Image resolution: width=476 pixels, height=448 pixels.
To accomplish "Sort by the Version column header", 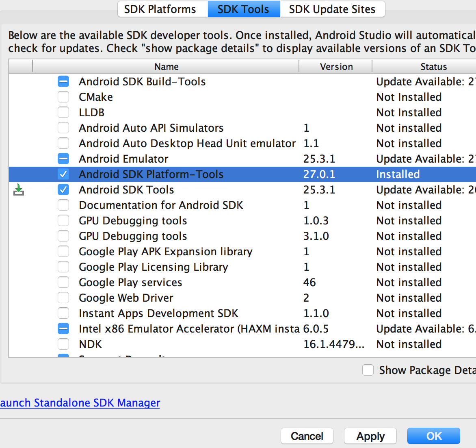I will click(336, 67).
